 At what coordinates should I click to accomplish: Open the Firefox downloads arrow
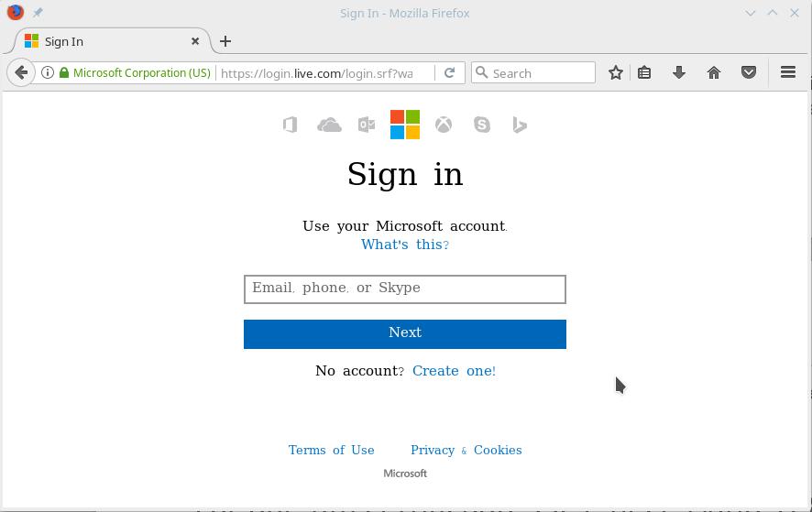coord(679,72)
